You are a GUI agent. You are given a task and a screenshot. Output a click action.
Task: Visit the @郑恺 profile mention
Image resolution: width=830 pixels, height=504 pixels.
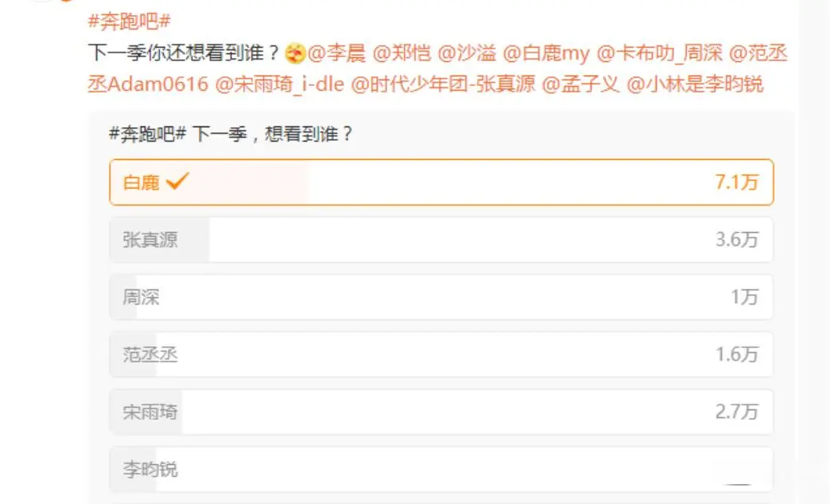tap(401, 53)
